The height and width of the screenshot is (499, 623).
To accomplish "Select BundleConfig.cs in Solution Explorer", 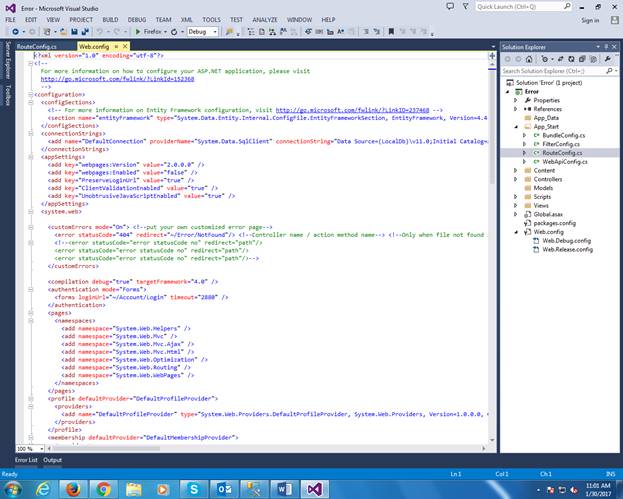I will point(561,135).
